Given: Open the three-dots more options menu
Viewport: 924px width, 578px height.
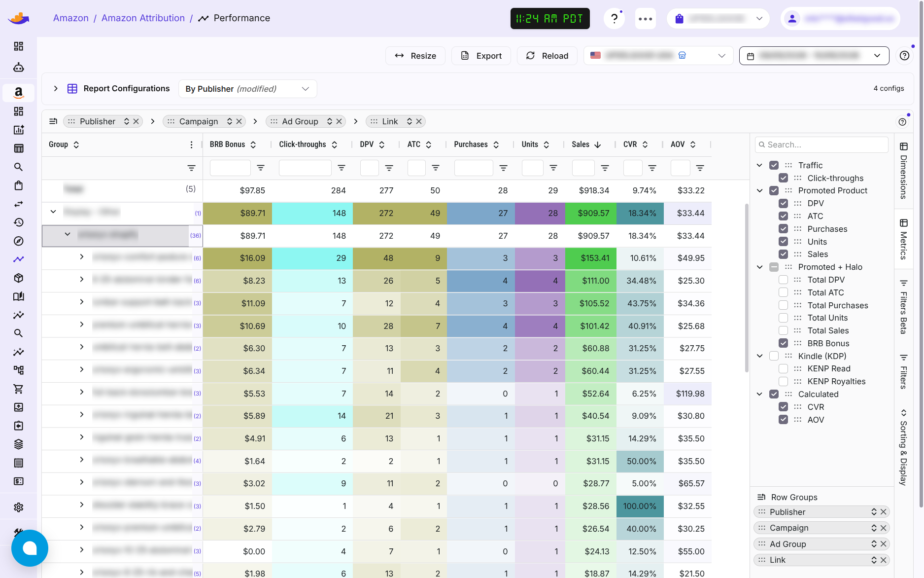Looking at the screenshot, I should click(645, 19).
